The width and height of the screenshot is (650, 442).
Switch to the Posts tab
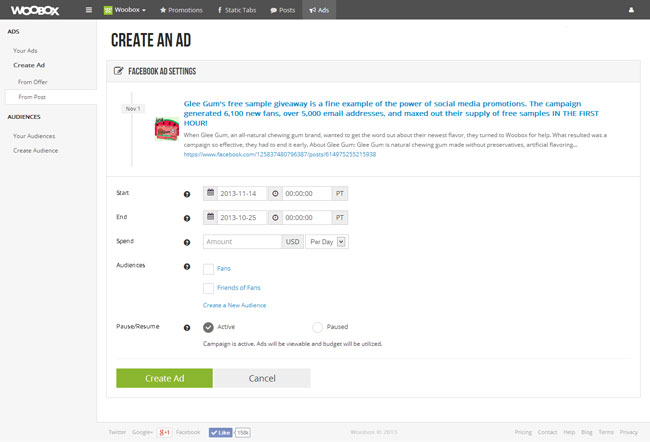click(283, 10)
